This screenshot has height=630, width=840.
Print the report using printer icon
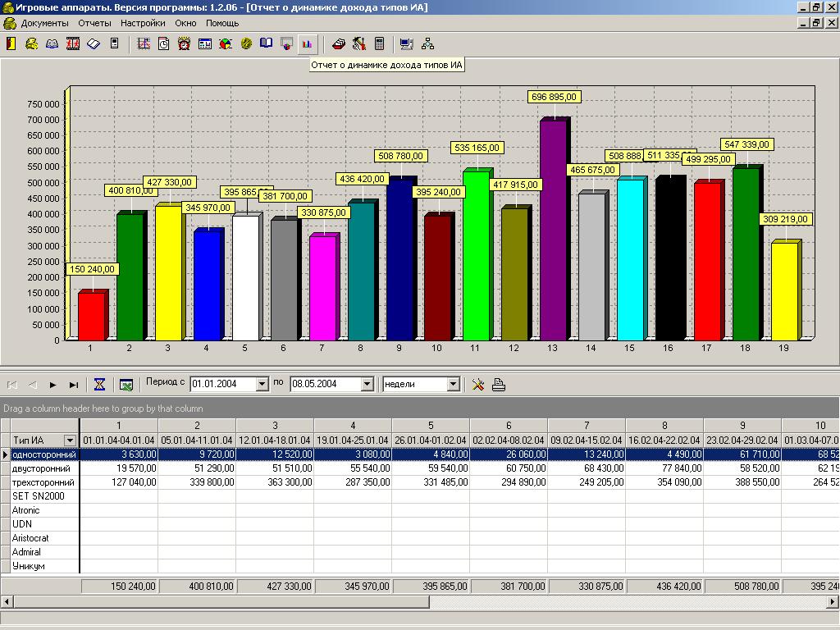(499, 384)
